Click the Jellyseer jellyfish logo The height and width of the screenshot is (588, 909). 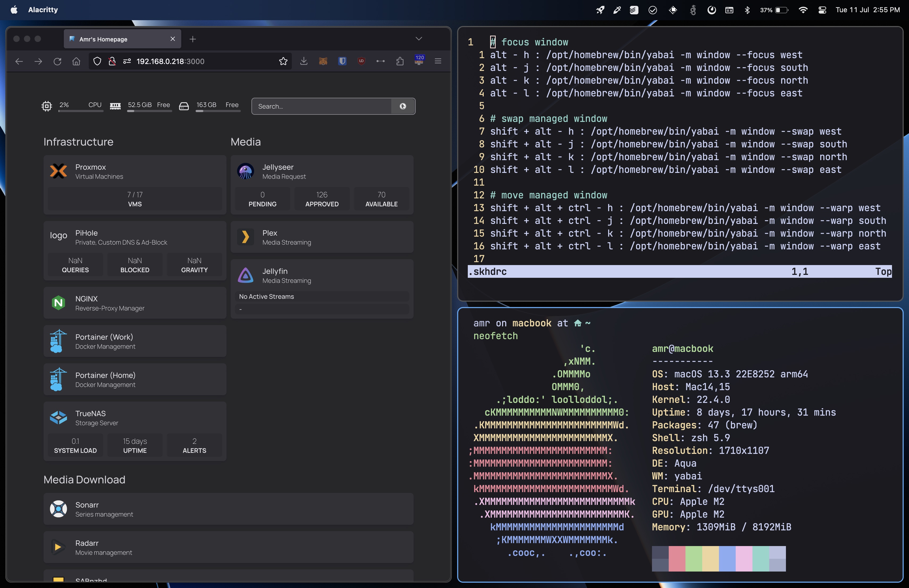[x=246, y=171]
